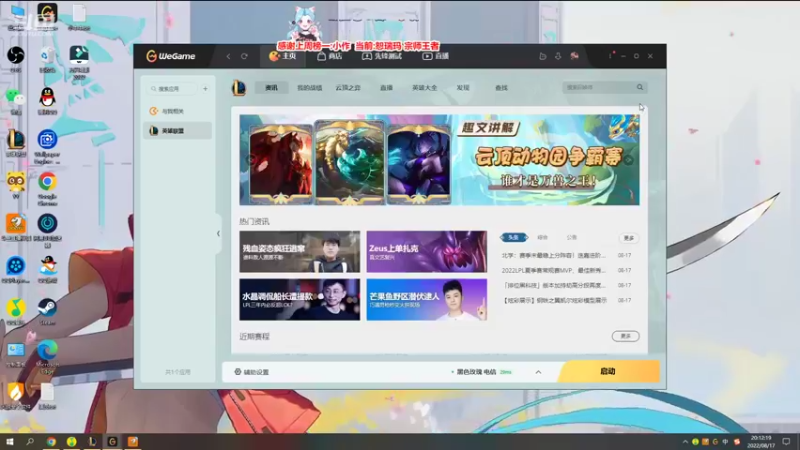This screenshot has width=800, height=450.
Task: Open the Zeus上单扎克 news card
Action: click(x=427, y=252)
